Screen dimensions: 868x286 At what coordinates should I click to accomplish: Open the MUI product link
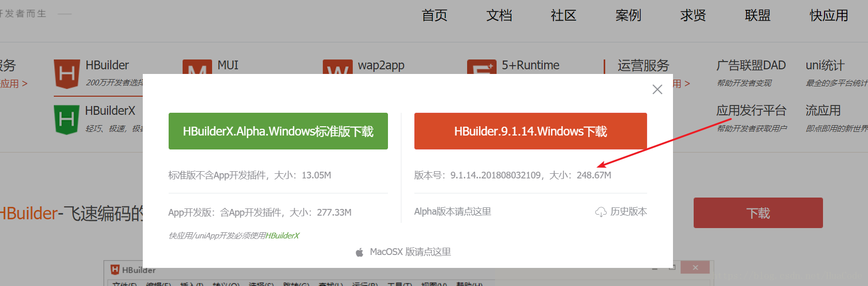click(x=228, y=65)
